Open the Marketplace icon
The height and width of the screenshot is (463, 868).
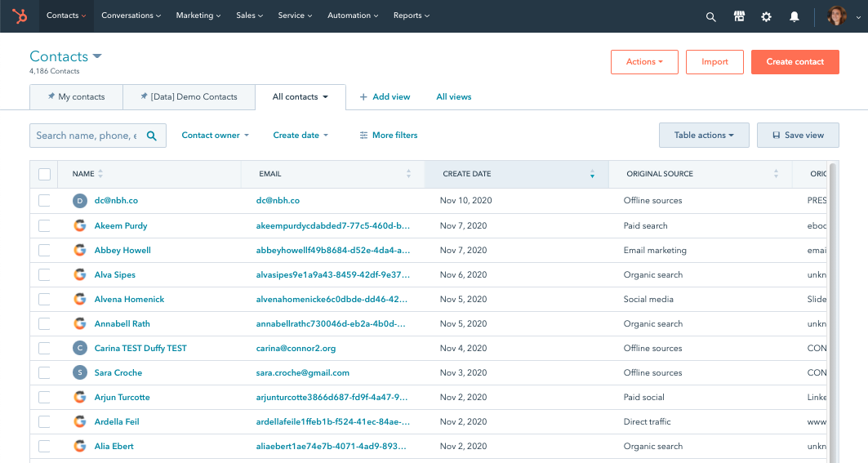(x=739, y=16)
